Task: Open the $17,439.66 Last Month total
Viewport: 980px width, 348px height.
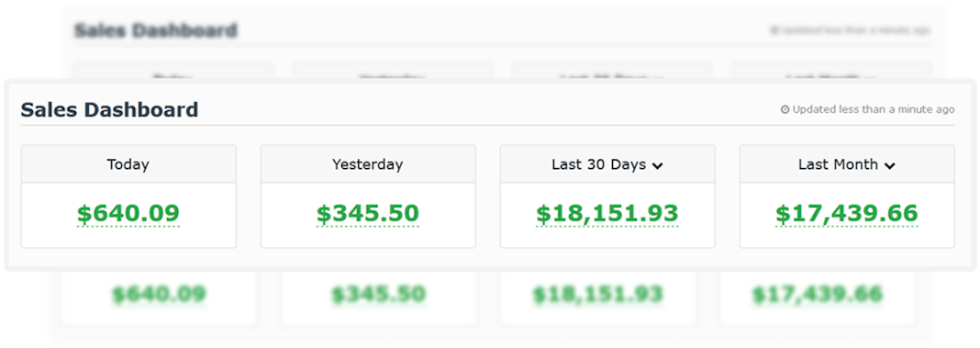Action: [x=847, y=214]
